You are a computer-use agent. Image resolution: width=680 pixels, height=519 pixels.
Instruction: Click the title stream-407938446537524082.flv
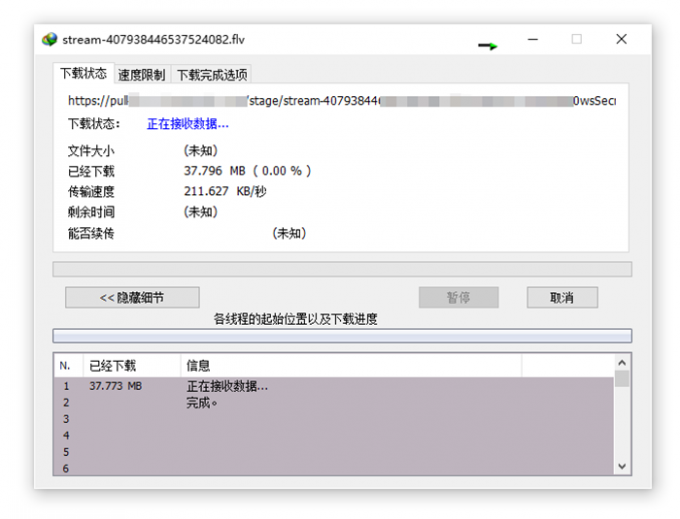(x=154, y=39)
